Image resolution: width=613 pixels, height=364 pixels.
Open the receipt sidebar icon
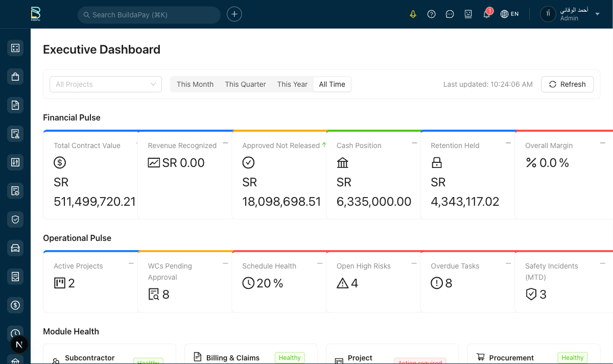[x=15, y=277]
